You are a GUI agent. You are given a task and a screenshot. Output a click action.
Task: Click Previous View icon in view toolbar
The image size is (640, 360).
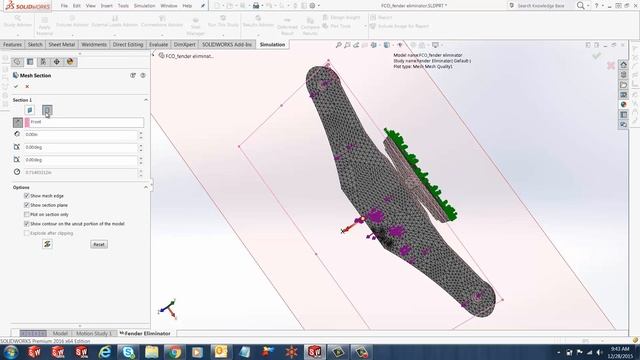(x=356, y=45)
